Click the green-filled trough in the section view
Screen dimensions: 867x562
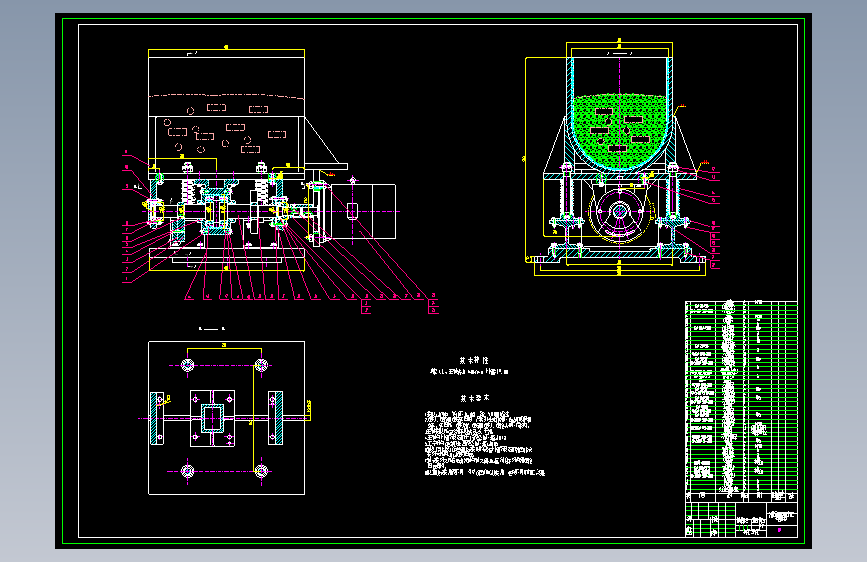coord(620,131)
